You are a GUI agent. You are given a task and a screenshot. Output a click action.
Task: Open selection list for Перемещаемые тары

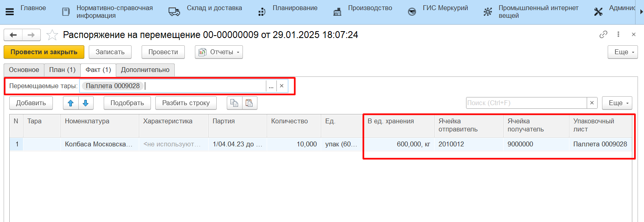tap(271, 86)
